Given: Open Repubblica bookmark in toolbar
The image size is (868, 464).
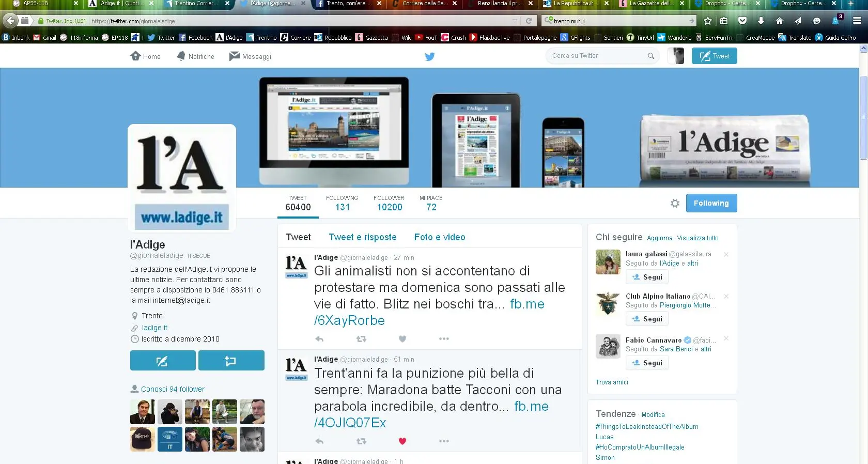Looking at the screenshot, I should click(333, 37).
